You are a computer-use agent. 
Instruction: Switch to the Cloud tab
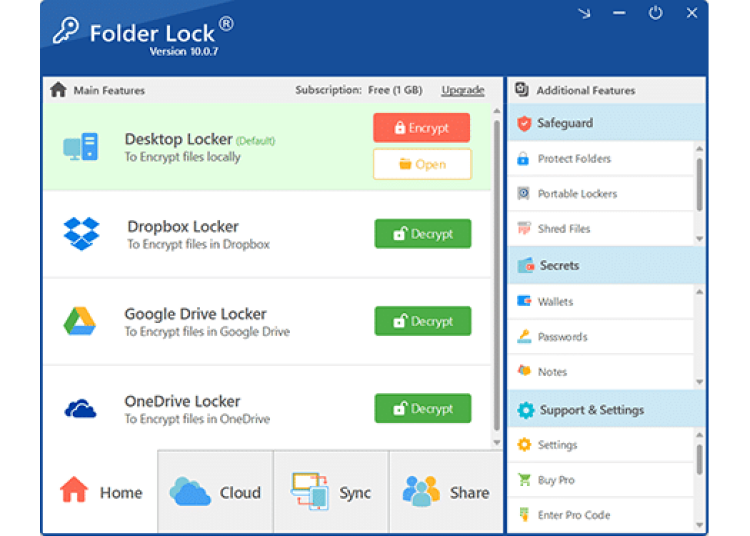(215, 492)
